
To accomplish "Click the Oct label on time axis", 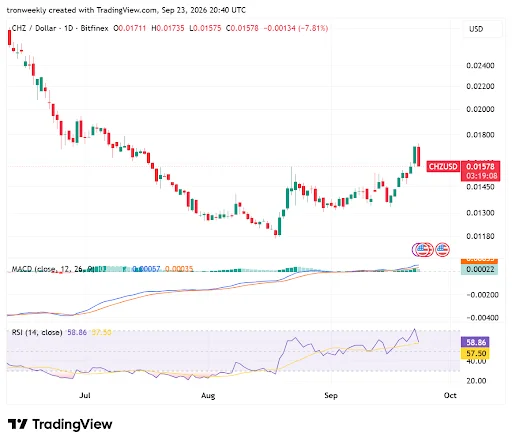I will point(450,395).
